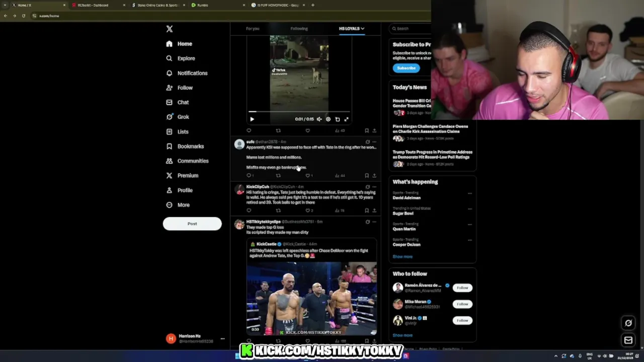Go to Home in the sidebar
Screen dimensions: 644x362
179,44
